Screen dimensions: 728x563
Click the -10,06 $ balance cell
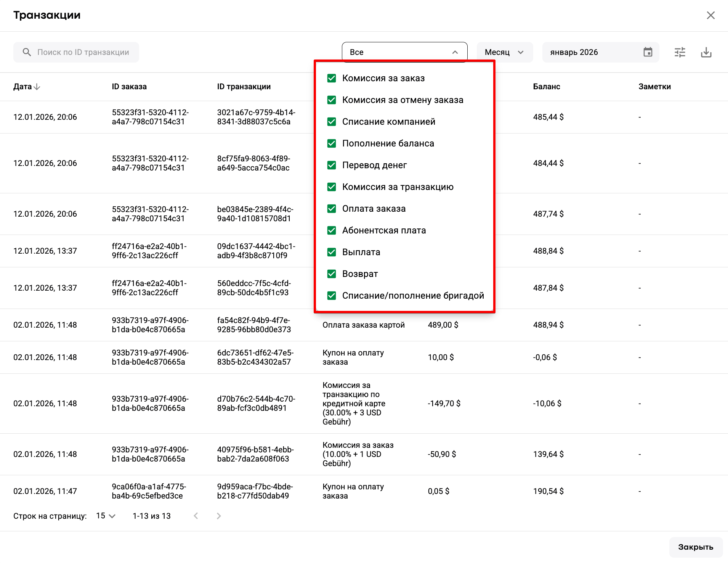[x=547, y=404]
